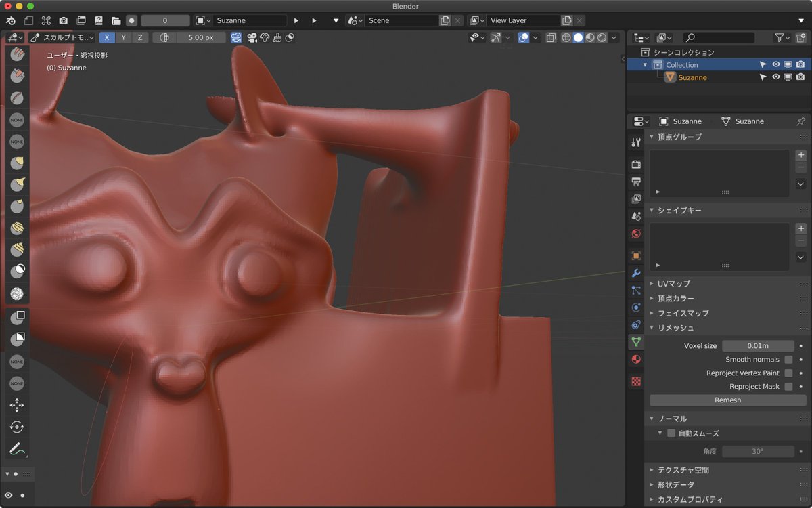Enable Reproject Vertex Paint checkbox
Viewport: 812px width, 508px height.
tap(788, 373)
